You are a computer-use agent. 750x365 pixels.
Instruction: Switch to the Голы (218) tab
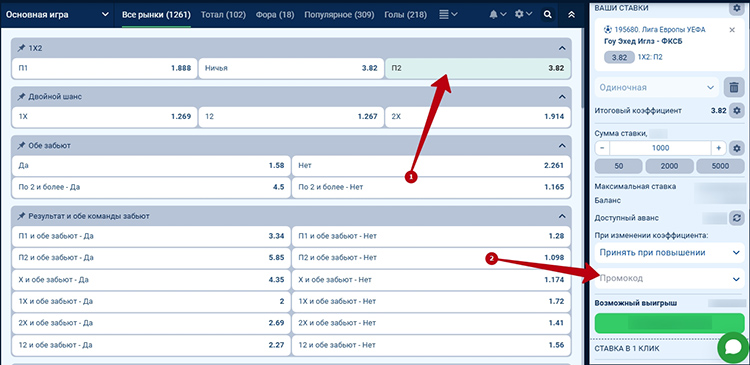406,15
